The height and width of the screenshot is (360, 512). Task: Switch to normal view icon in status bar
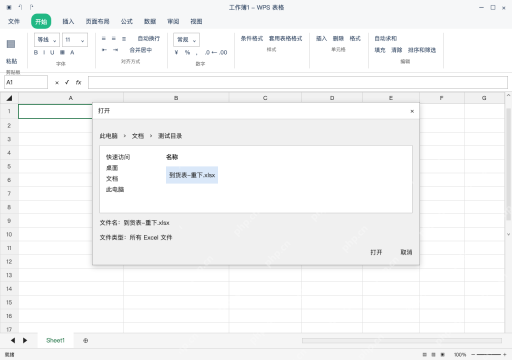[x=424, y=355]
